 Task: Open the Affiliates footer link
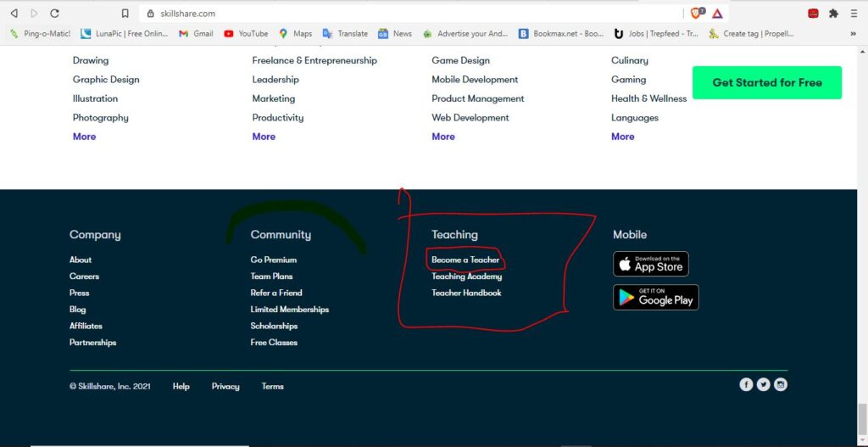(x=86, y=327)
